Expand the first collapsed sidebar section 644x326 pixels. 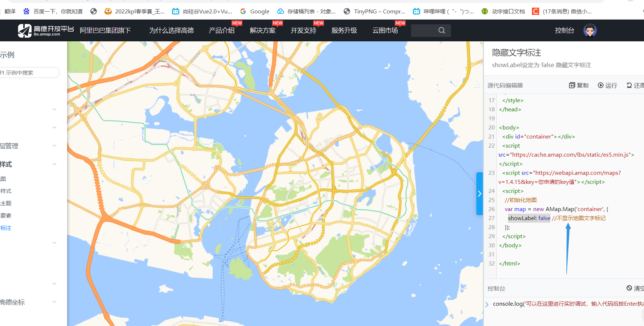click(54, 109)
